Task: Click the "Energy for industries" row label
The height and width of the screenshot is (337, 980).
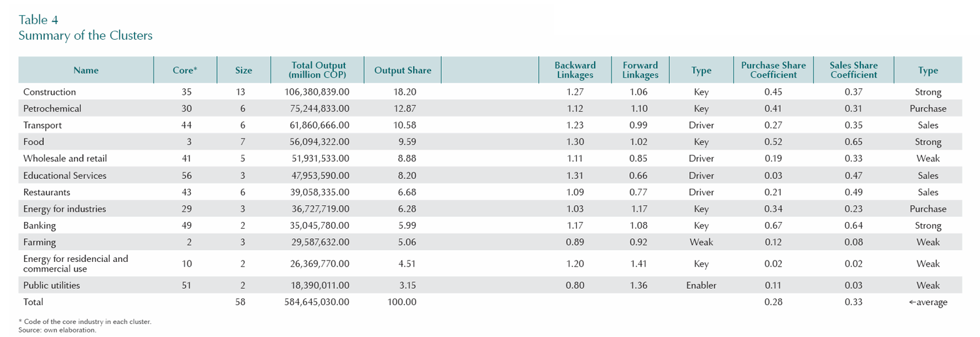Action: pos(64,209)
